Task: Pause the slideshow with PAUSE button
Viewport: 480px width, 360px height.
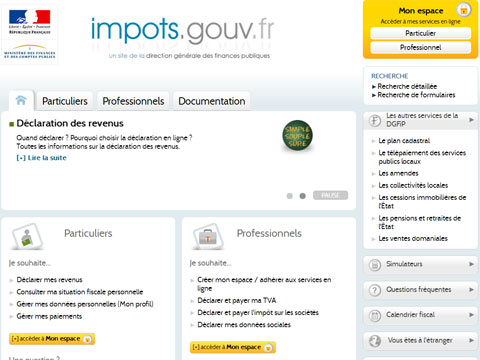Action: click(x=330, y=195)
